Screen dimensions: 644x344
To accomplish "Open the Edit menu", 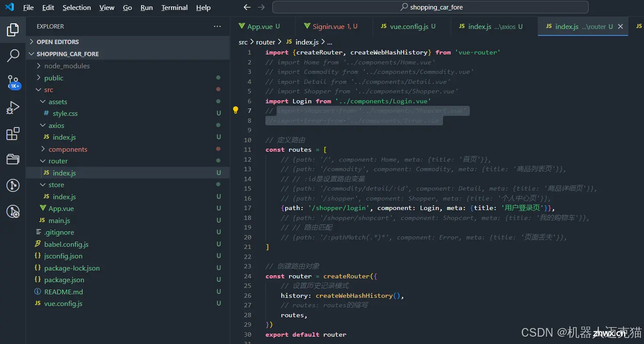I will coord(48,7).
